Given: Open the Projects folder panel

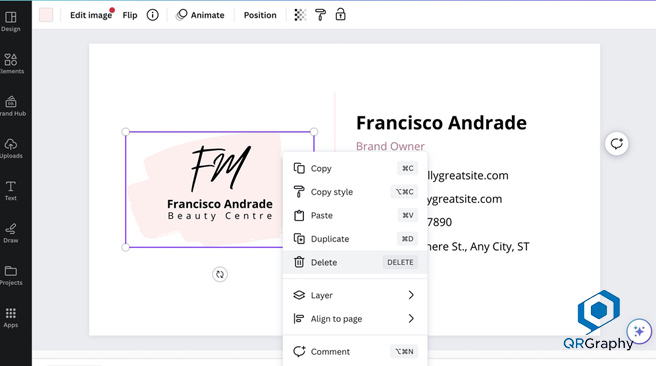Looking at the screenshot, I should (x=11, y=275).
